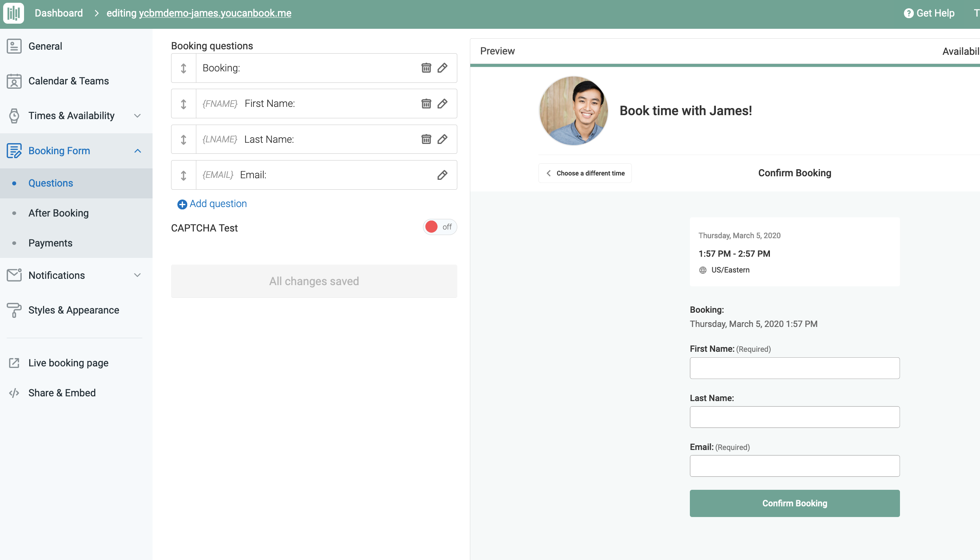Screen dimensions: 980x560
Task: Open the Payments submenu item
Action: point(50,243)
